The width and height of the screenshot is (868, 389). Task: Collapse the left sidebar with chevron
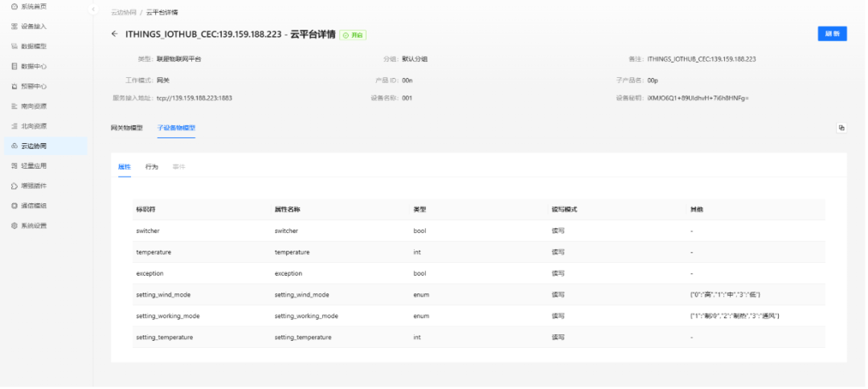(93, 10)
